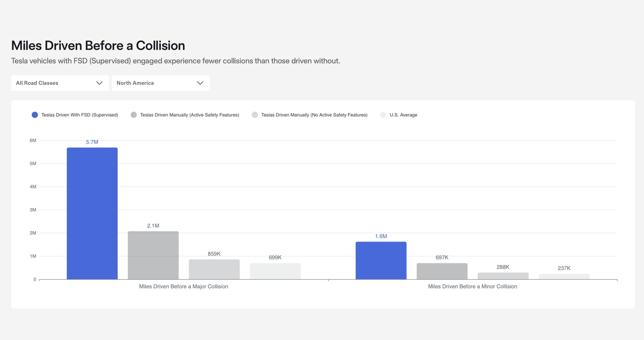Screen dimensions: 644x340
Task: Select the 697K minor collision bar
Action: (442, 271)
